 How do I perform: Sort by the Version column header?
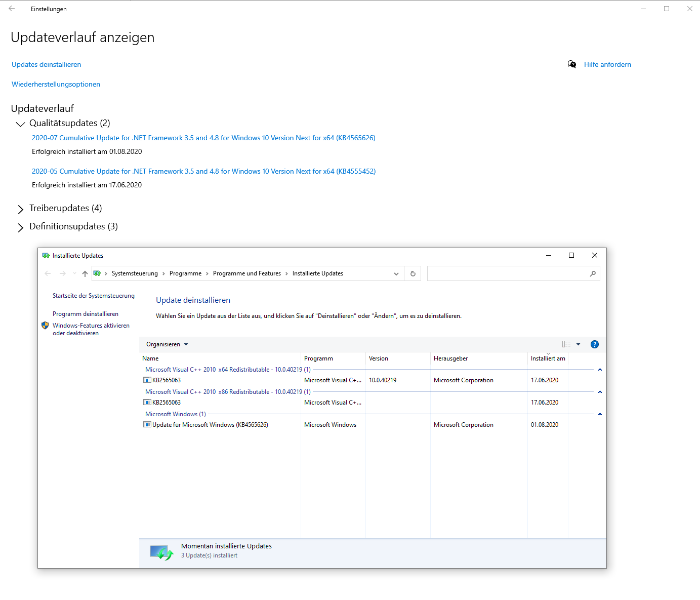pos(398,358)
